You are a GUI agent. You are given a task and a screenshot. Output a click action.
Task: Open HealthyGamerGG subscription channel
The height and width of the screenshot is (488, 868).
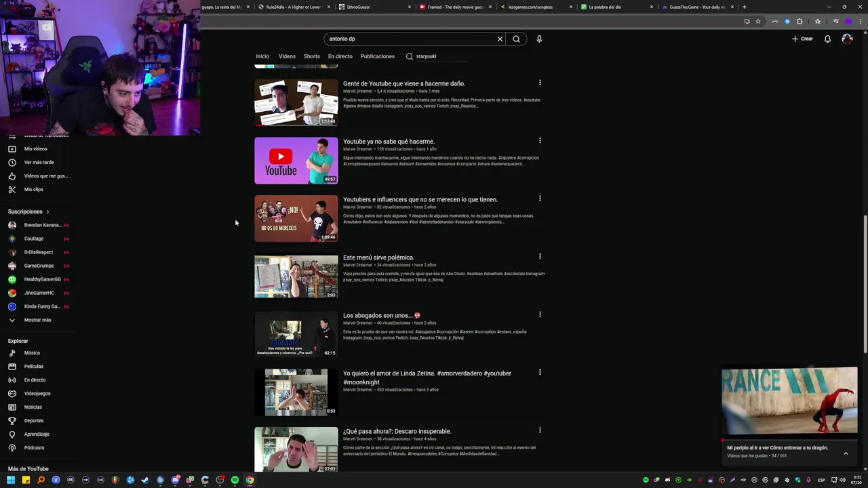(37, 279)
